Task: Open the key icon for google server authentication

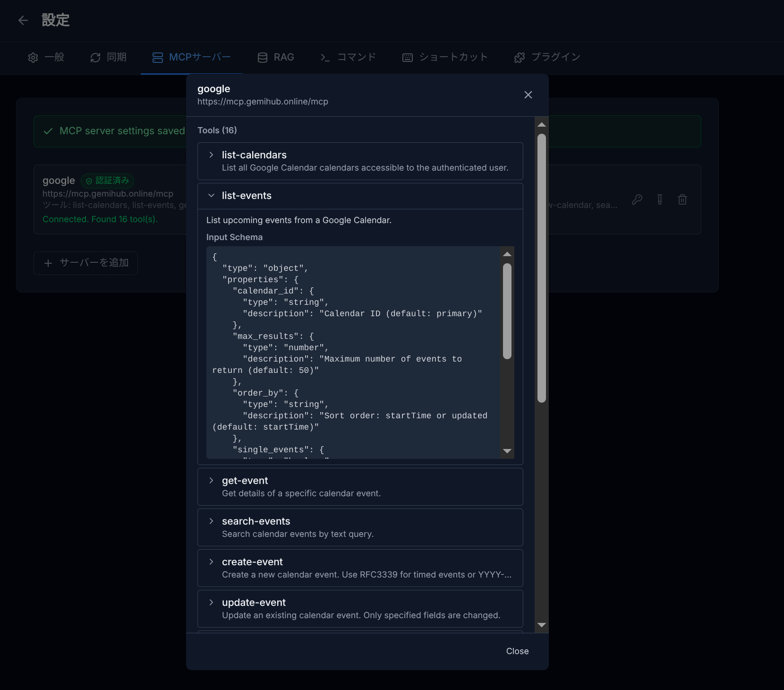Action: tap(637, 199)
